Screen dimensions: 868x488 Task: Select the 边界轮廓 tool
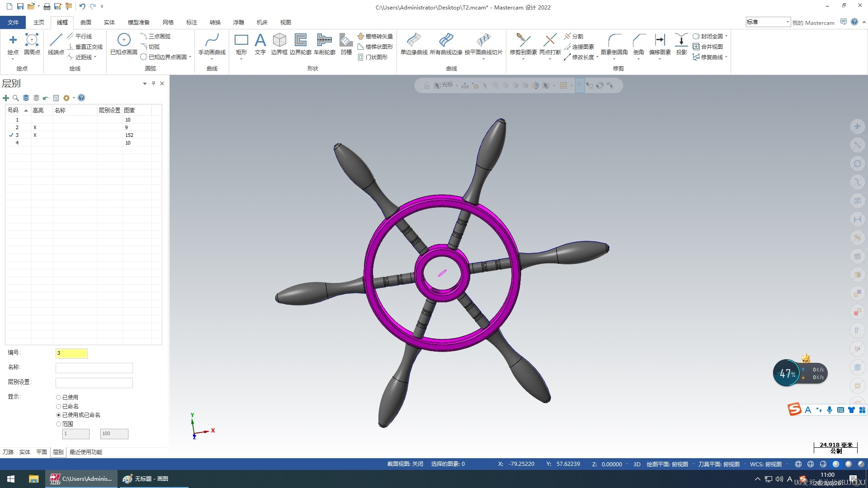(x=301, y=44)
